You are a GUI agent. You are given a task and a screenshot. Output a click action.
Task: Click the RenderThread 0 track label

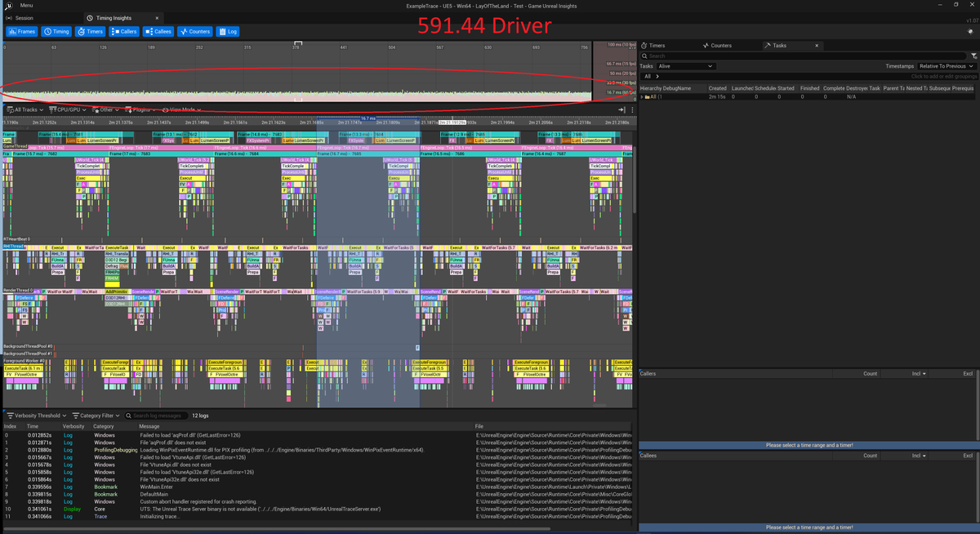(x=20, y=290)
